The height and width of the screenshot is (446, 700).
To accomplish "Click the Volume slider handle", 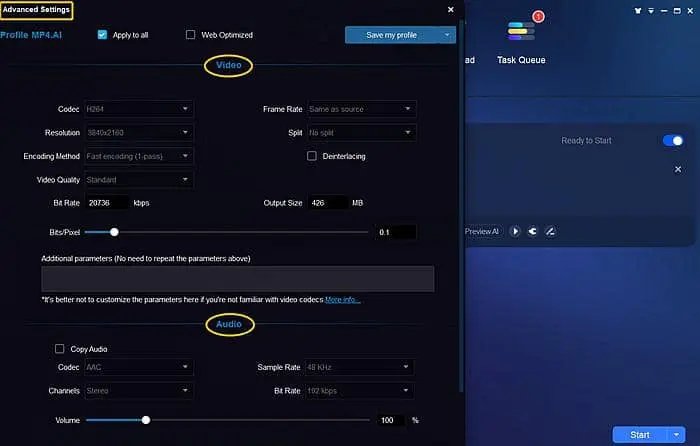I will (146, 420).
